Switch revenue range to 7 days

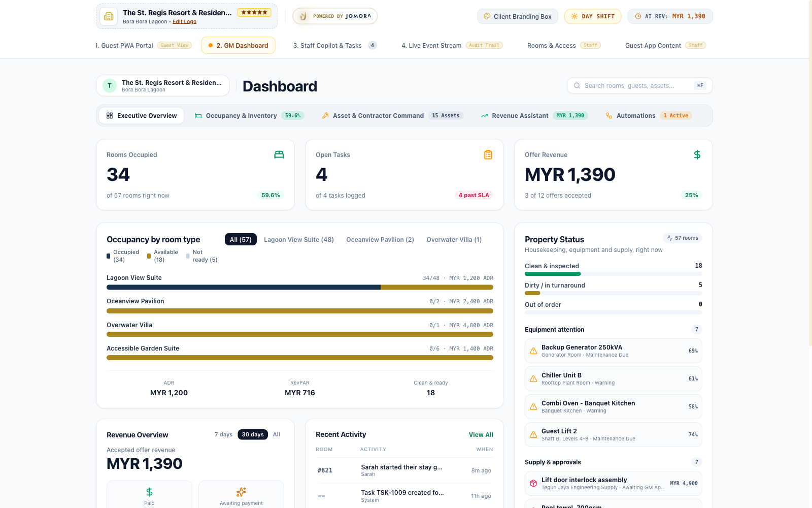click(223, 434)
